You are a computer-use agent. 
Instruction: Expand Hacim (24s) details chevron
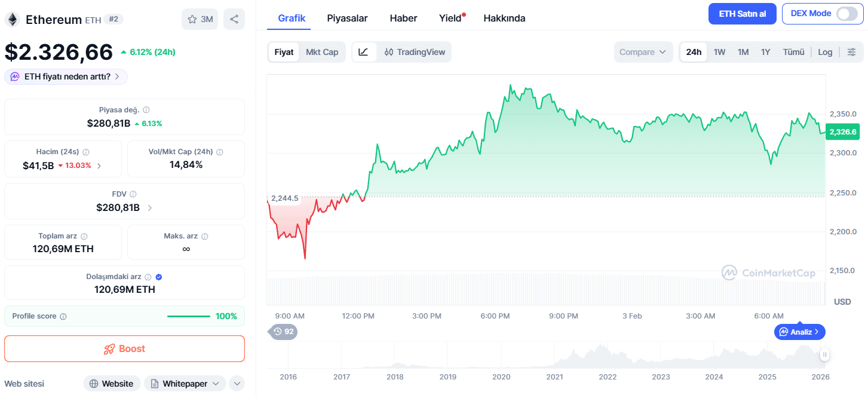(x=99, y=166)
